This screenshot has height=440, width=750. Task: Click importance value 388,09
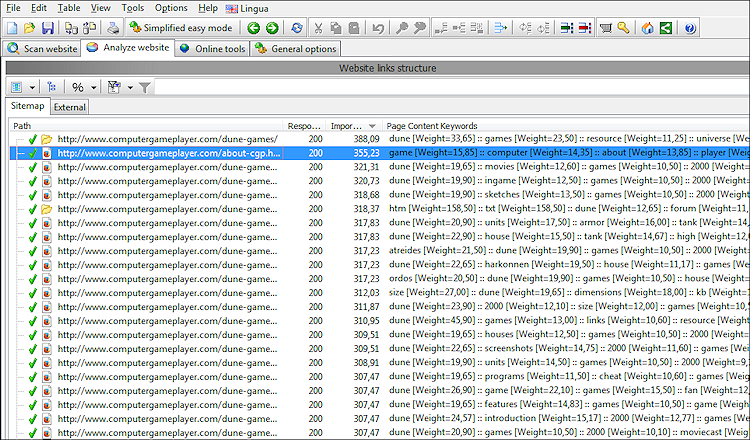(x=366, y=139)
